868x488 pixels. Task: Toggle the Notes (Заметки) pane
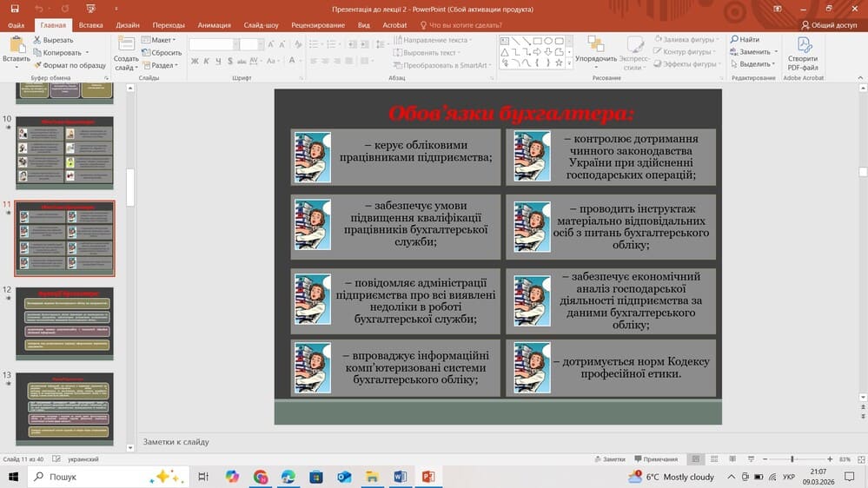609,459
